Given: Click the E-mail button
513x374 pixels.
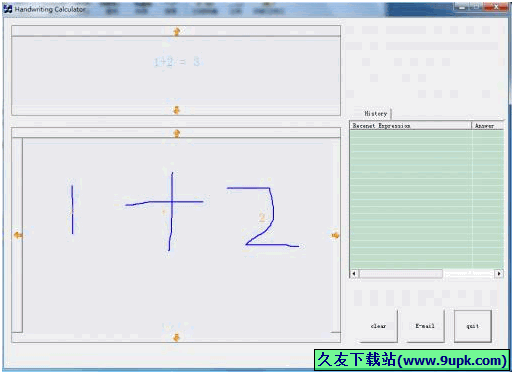Looking at the screenshot, I should (425, 326).
